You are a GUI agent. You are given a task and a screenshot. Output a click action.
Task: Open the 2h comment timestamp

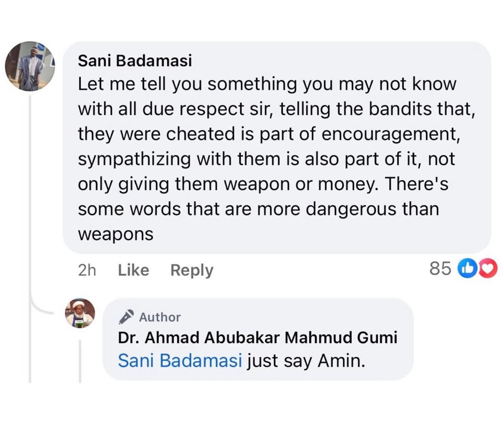(x=87, y=270)
